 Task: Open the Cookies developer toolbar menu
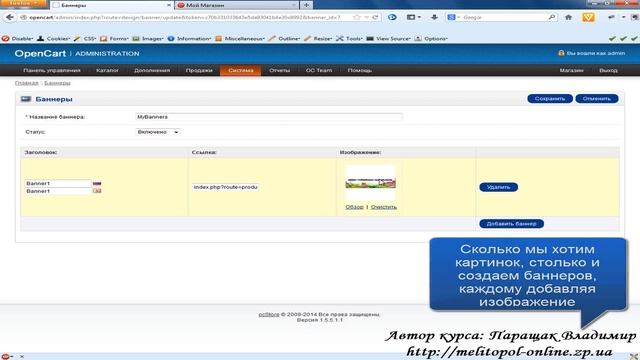point(53,38)
